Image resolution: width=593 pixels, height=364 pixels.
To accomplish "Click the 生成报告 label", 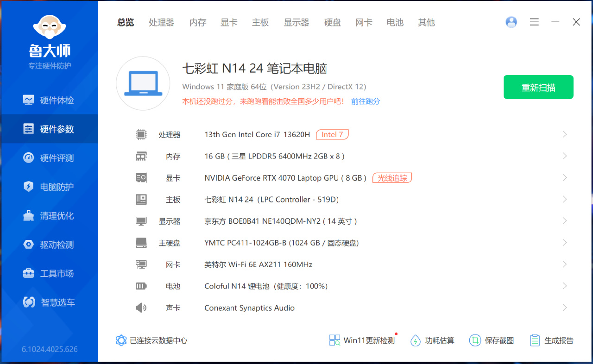I will coord(559,340).
